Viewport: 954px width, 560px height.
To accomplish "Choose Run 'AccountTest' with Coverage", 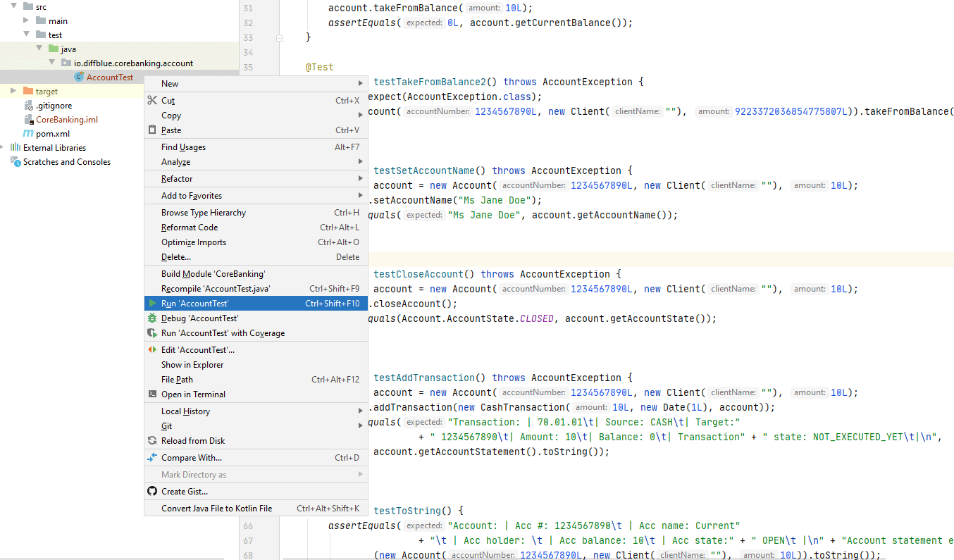I will coord(256,333).
